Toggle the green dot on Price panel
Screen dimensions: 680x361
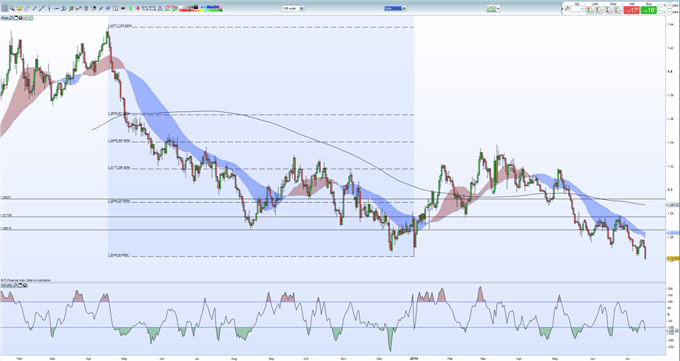[x=30, y=18]
